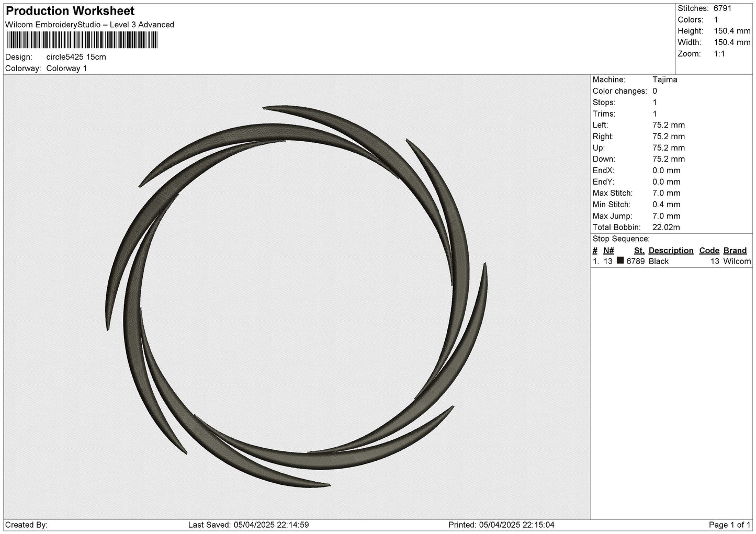The image size is (756, 534).
Task: Click the Code column header
Action: [709, 251]
